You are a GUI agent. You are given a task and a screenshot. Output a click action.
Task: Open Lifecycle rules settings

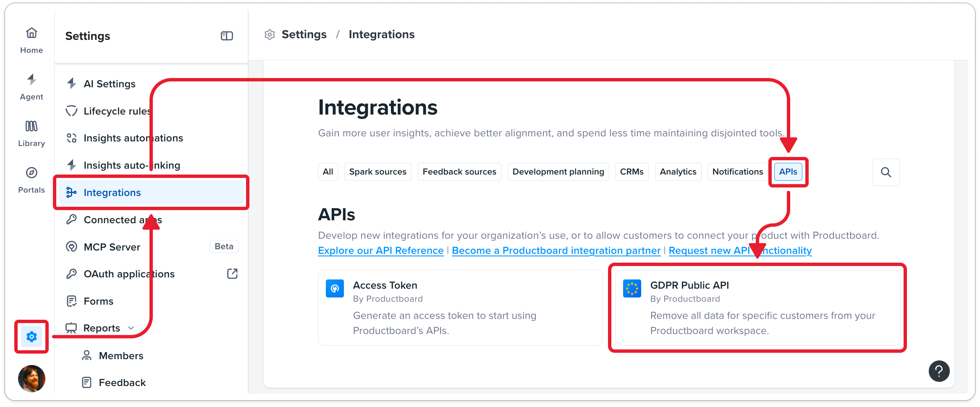tap(151, 111)
